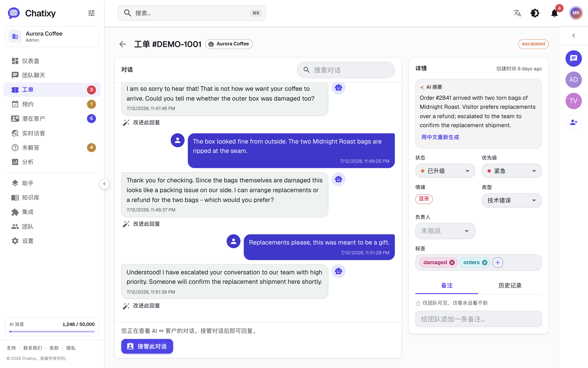Screen dimensions: 588x368
Task: Click the 条款 footer link
Action: point(54,348)
